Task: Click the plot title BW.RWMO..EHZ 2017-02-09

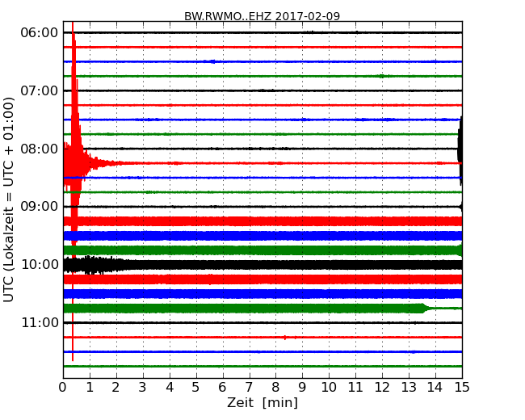Action: [262, 16]
